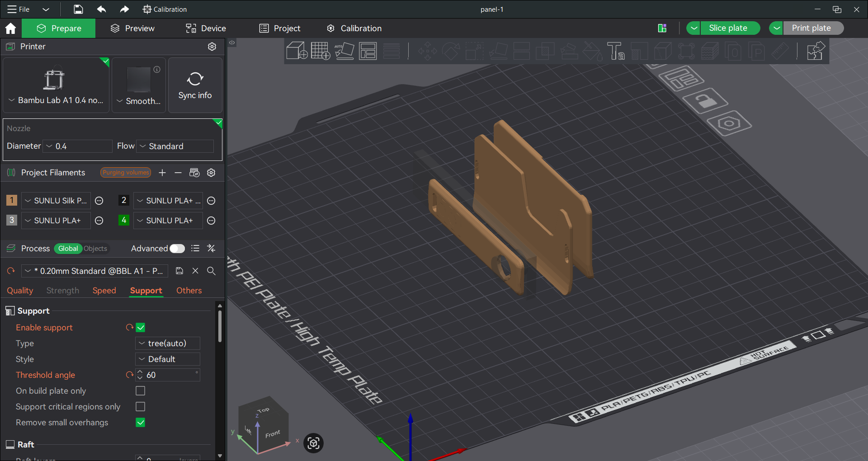Search process settings with the magnifier icon
Screen dimensions: 868x461
211,271
